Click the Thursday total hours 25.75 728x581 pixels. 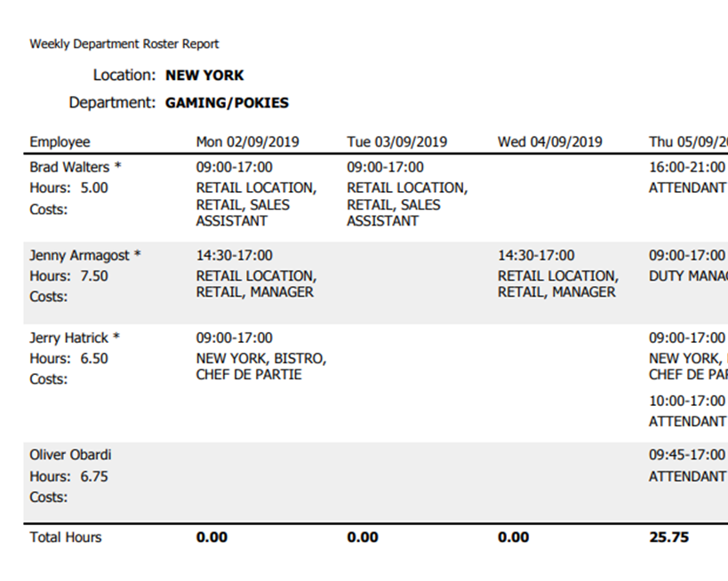668,537
